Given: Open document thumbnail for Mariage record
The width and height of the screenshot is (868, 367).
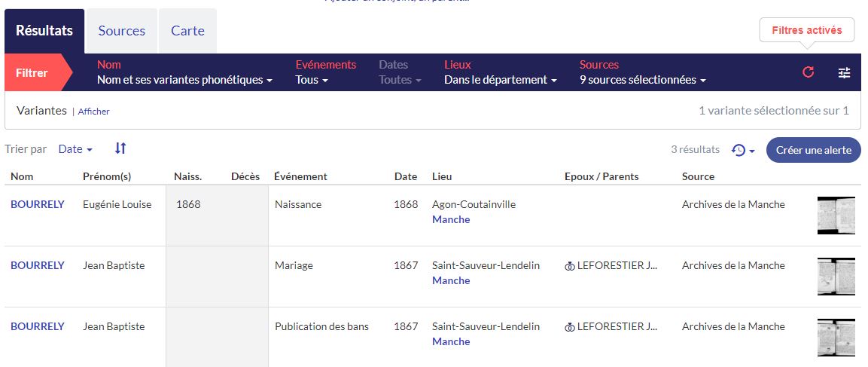Looking at the screenshot, I should click(x=836, y=277).
